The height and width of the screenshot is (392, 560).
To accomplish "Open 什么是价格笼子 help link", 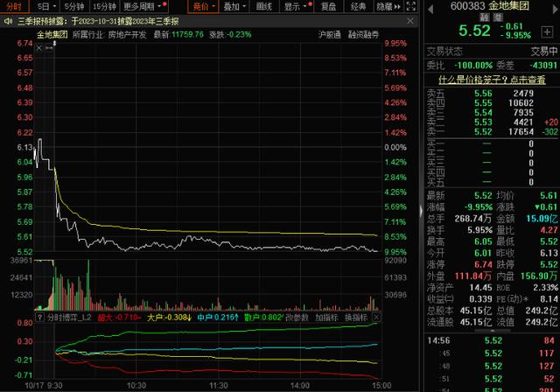I will pos(492,80).
